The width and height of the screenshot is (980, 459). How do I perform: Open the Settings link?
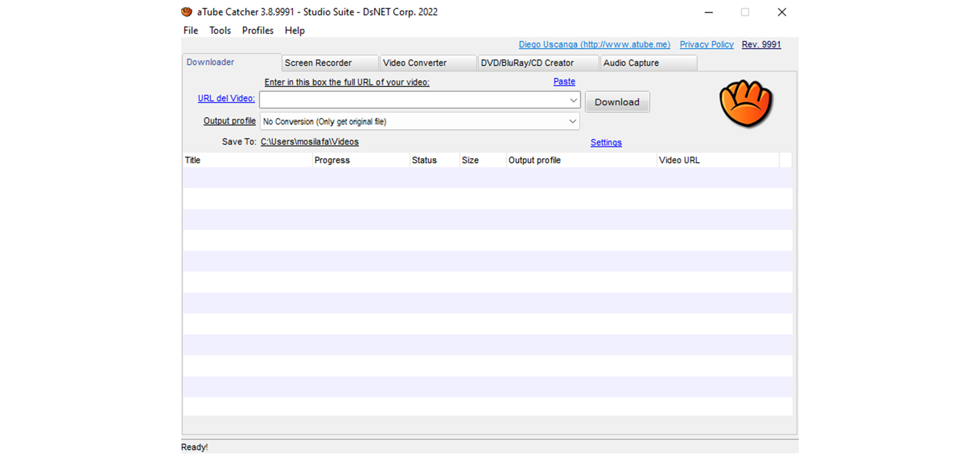pyautogui.click(x=606, y=143)
